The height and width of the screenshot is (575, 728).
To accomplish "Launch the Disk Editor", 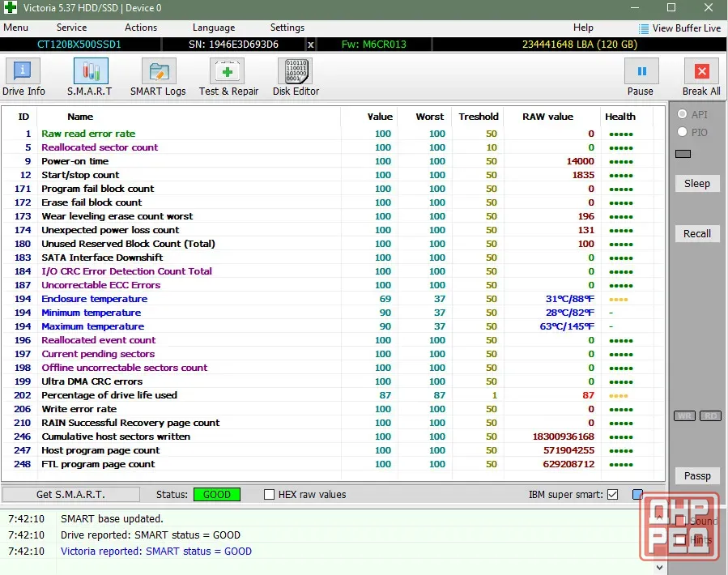I will [296, 77].
